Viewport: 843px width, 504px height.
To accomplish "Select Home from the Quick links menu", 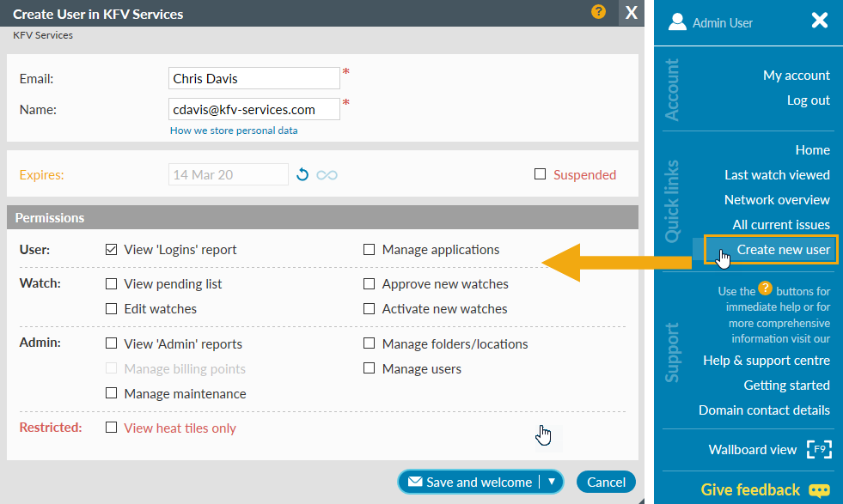I will pyautogui.click(x=812, y=149).
